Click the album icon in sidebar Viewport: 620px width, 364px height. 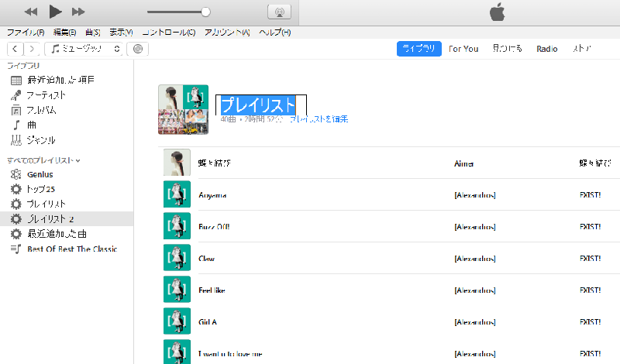[x=16, y=110]
